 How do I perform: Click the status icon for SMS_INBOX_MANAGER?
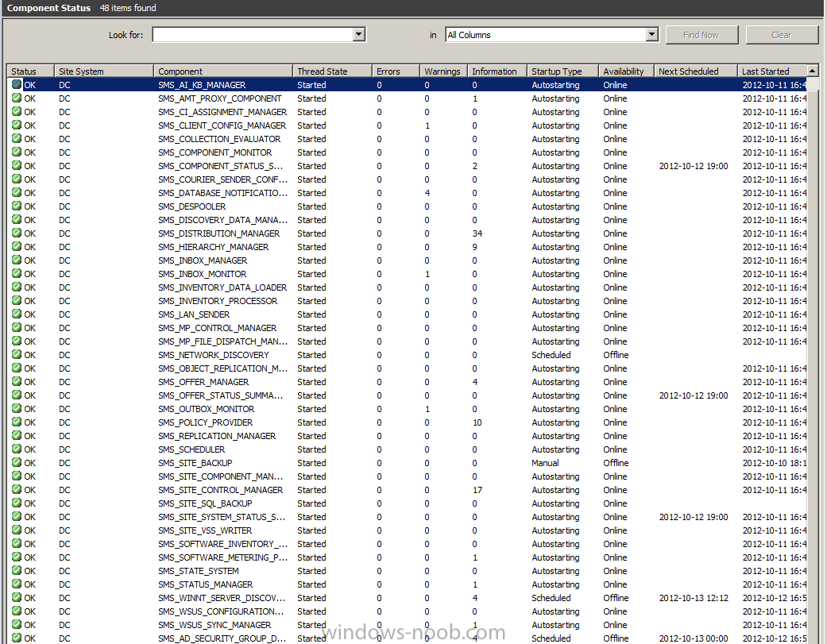click(x=17, y=260)
